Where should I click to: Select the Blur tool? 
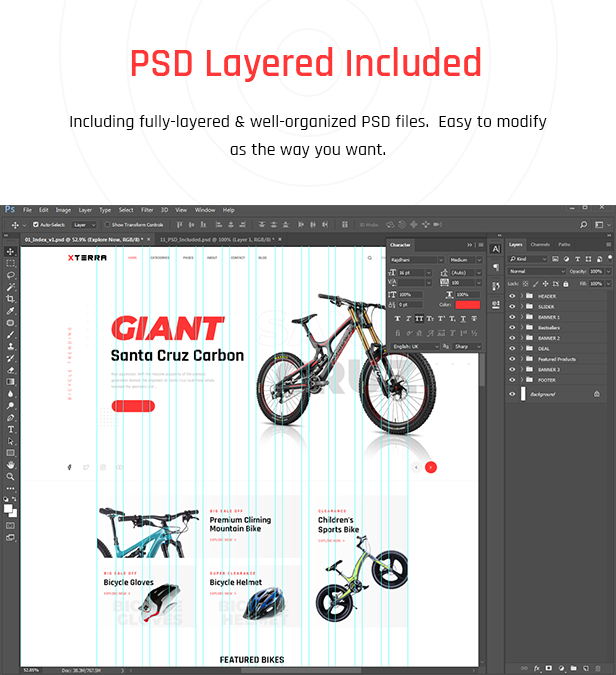point(10,394)
